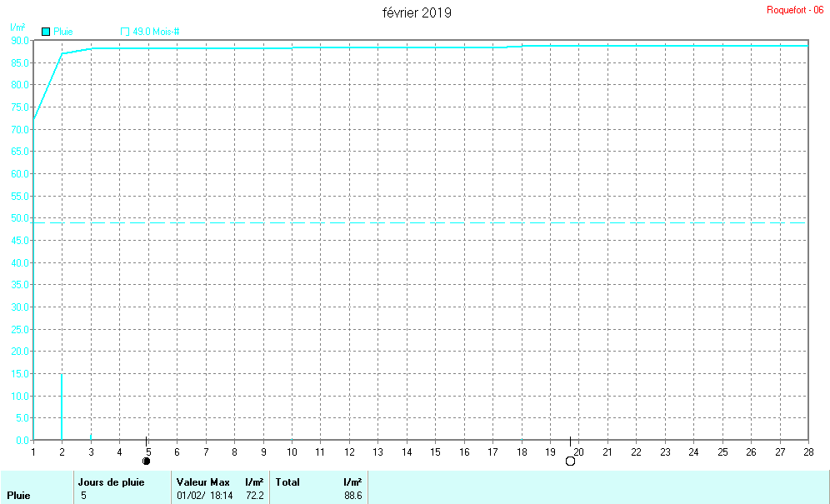Click day 1 on the x-axis
The image size is (830, 504).
click(33, 452)
